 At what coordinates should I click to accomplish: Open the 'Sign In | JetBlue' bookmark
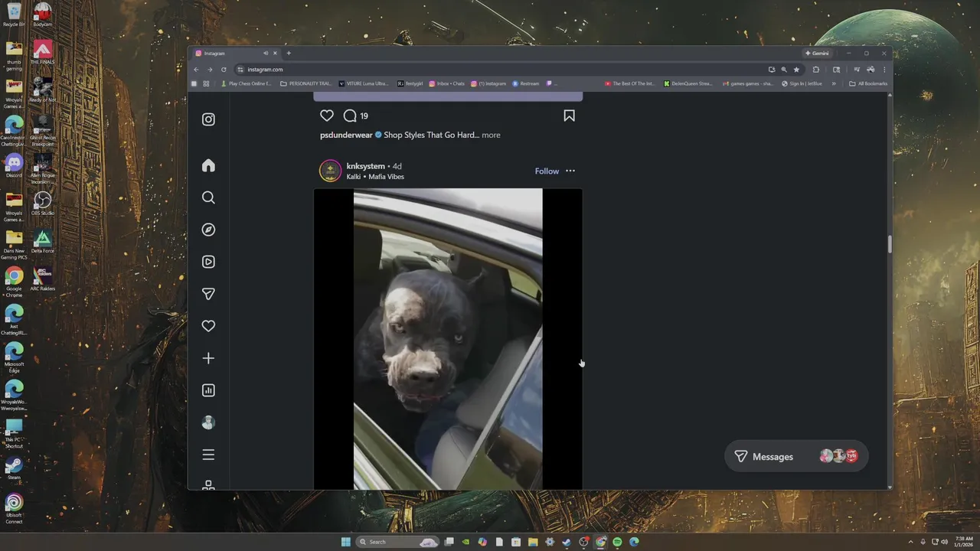pyautogui.click(x=802, y=83)
